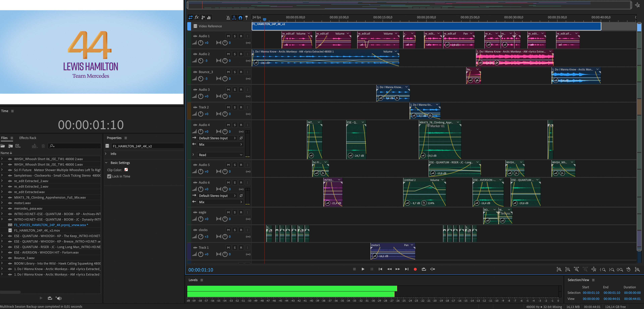The image size is (644, 309).
Task: Toggle the metronome icon
Action: (x=228, y=17)
